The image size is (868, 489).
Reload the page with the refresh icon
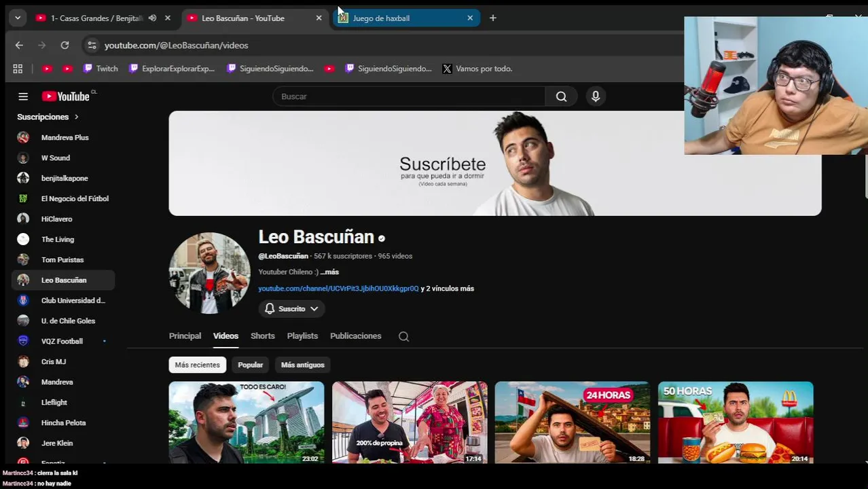click(65, 46)
